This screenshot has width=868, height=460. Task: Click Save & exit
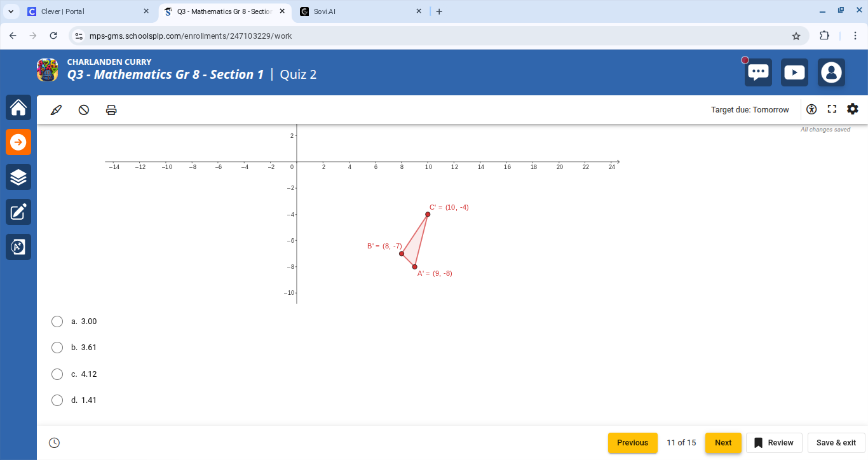click(x=836, y=443)
